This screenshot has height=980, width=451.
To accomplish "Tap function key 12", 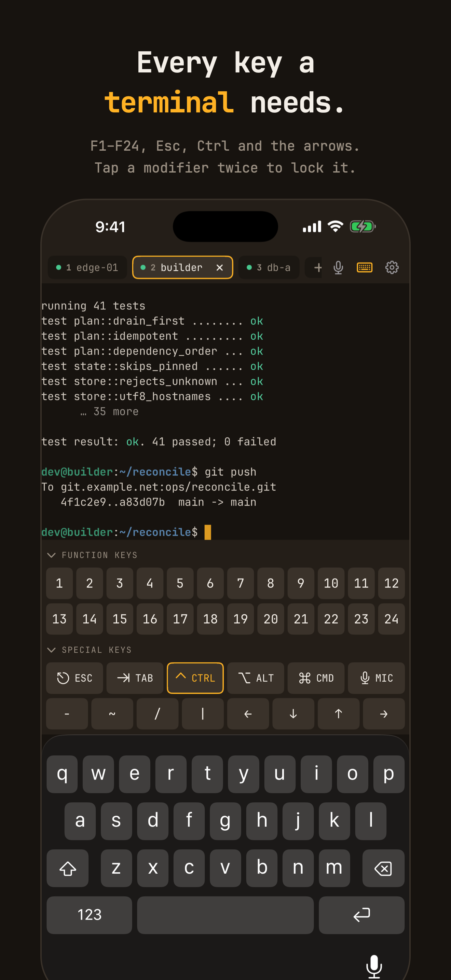I will click(x=391, y=583).
